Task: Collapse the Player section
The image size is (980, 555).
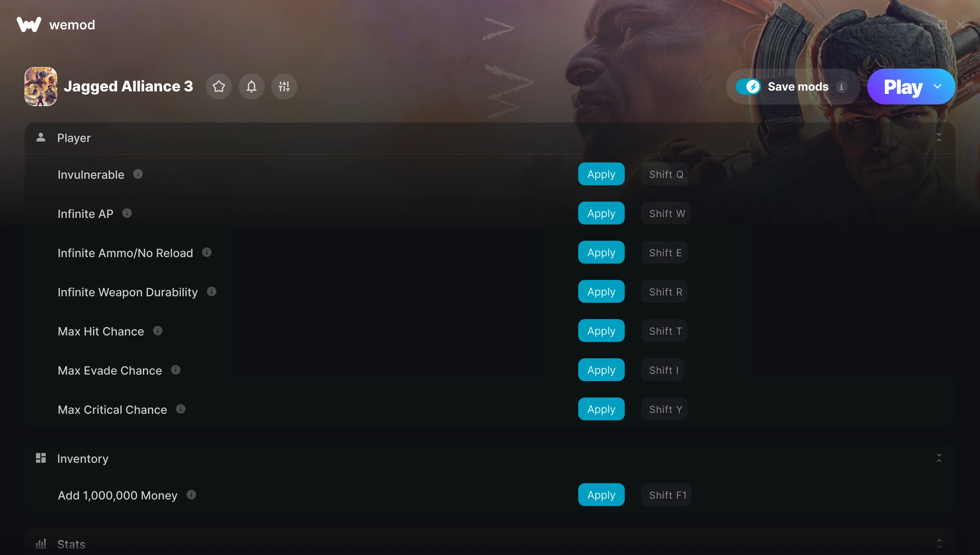Action: pos(939,138)
